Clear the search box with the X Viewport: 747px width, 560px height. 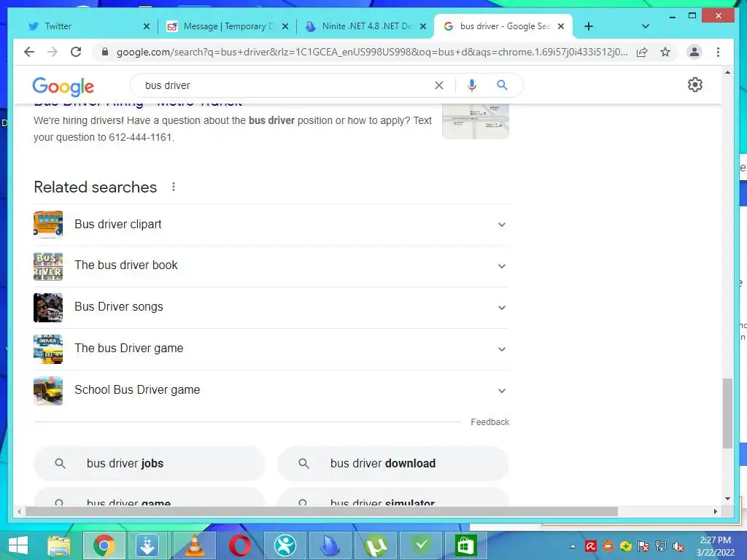pyautogui.click(x=438, y=85)
